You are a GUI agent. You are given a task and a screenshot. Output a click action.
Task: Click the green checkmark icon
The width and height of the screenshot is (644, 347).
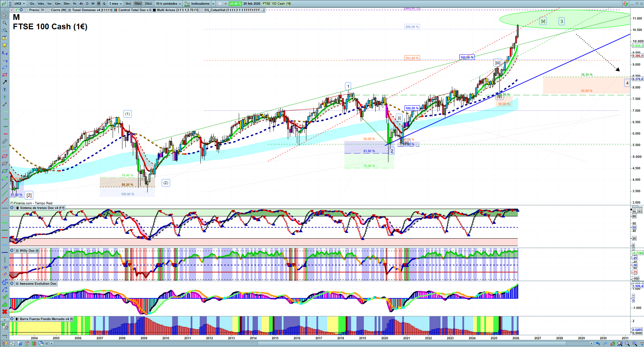click(5, 297)
